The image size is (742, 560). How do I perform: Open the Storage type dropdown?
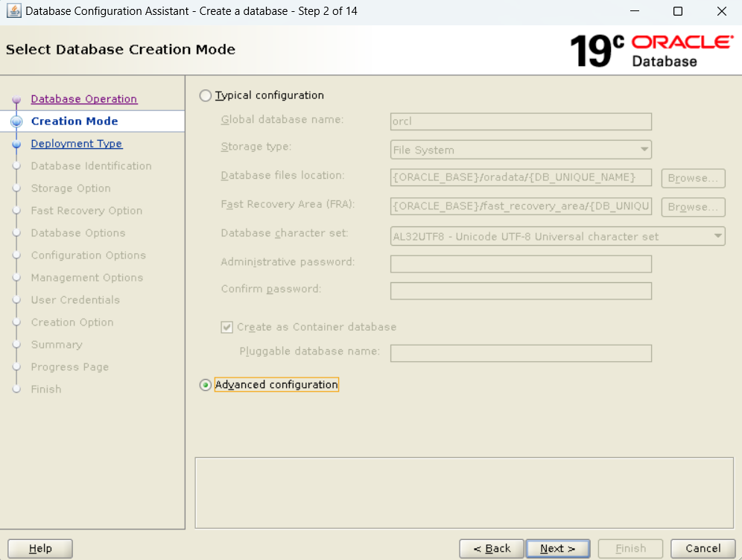click(521, 150)
